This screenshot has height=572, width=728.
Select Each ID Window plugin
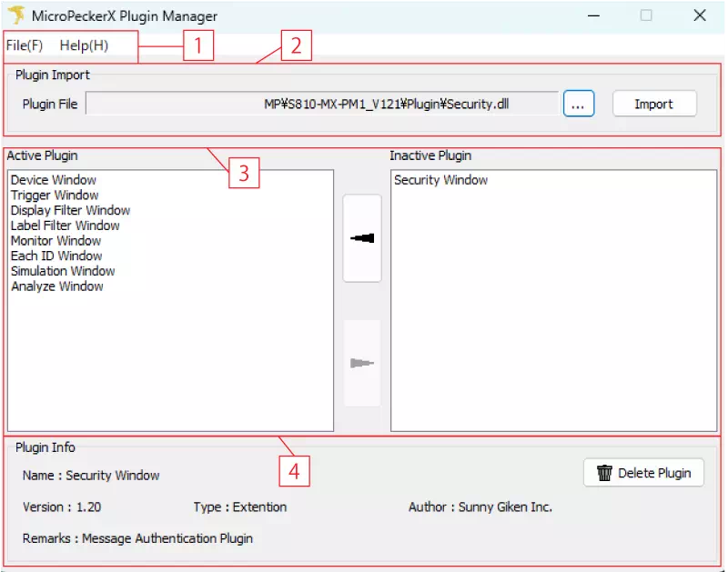point(56,256)
